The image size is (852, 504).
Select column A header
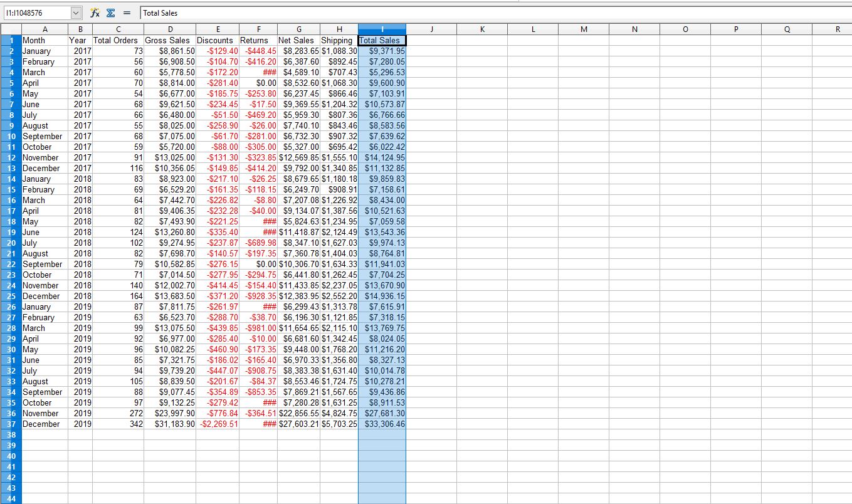[45, 29]
